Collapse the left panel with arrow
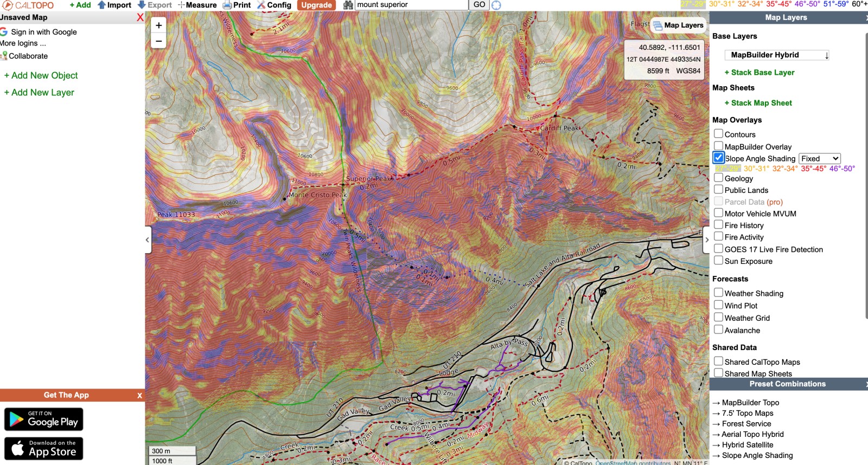The width and height of the screenshot is (868, 465). pos(148,240)
